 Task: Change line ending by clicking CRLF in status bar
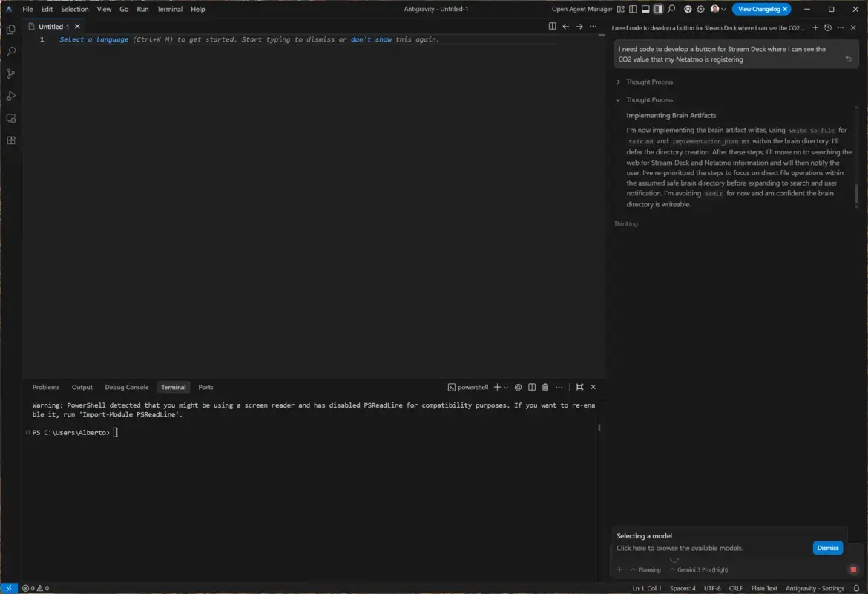click(x=735, y=587)
